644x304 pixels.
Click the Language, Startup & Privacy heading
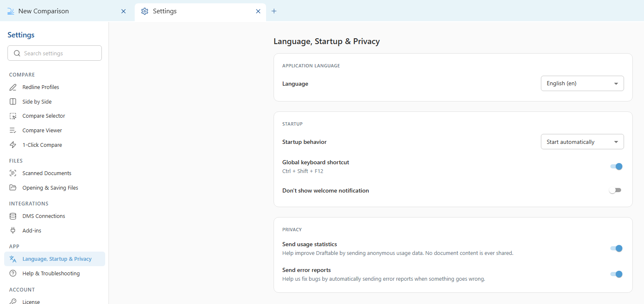coord(326,42)
